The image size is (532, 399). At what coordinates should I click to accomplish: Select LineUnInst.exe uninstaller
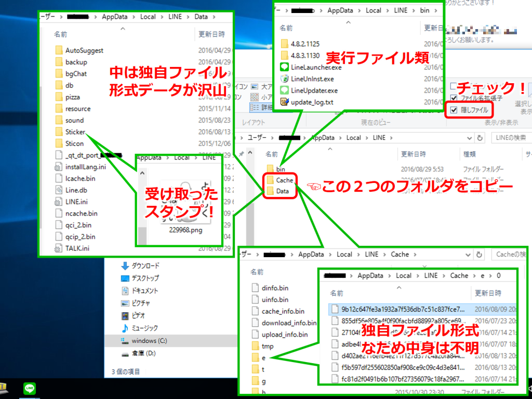(x=307, y=79)
